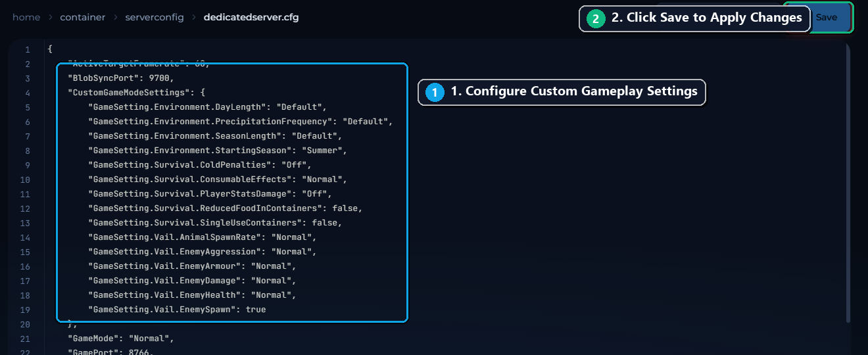Image resolution: width=868 pixels, height=355 pixels.
Task: Click the EnemyAggression "Normal" line
Action: [203, 252]
